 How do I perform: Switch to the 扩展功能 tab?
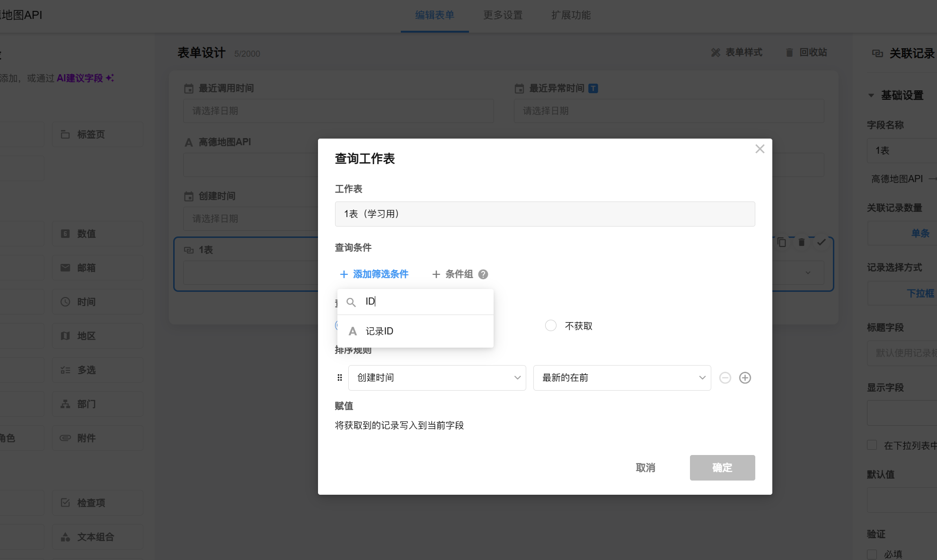click(x=571, y=15)
